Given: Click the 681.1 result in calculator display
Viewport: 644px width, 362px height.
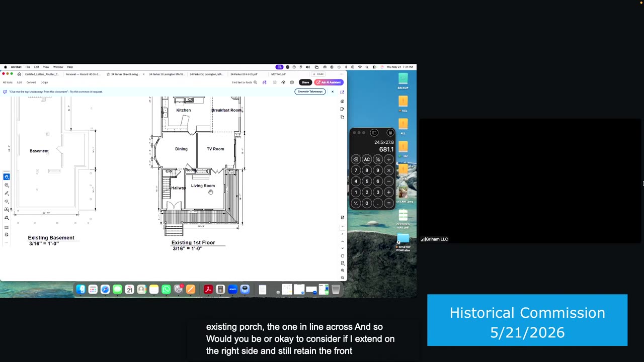Looking at the screenshot, I should click(386, 149).
